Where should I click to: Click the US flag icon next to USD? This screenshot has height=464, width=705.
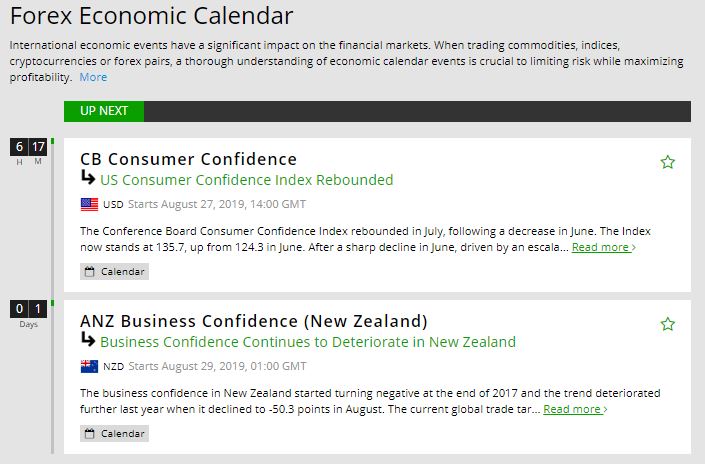pos(89,204)
